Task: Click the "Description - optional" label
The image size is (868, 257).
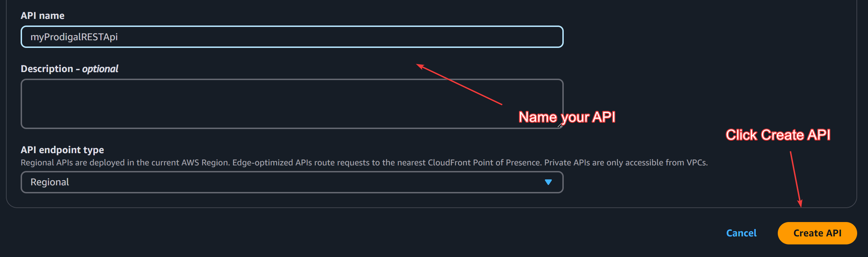Action: 69,69
